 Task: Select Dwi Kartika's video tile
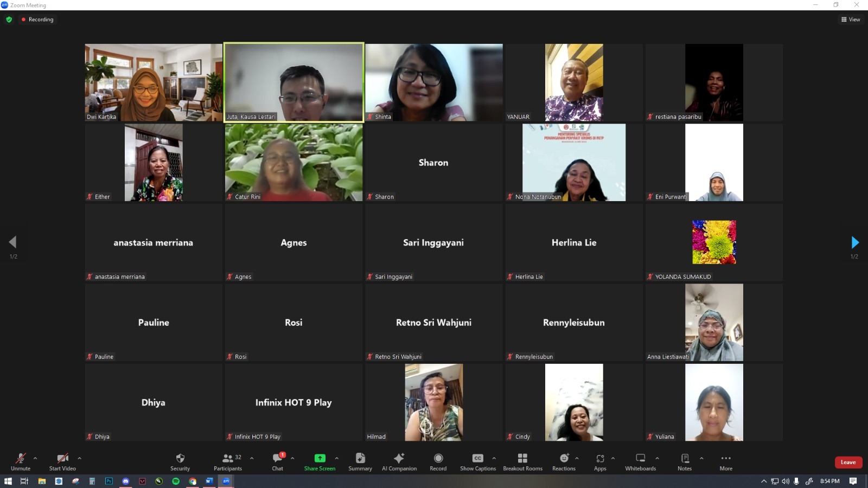pos(154,82)
